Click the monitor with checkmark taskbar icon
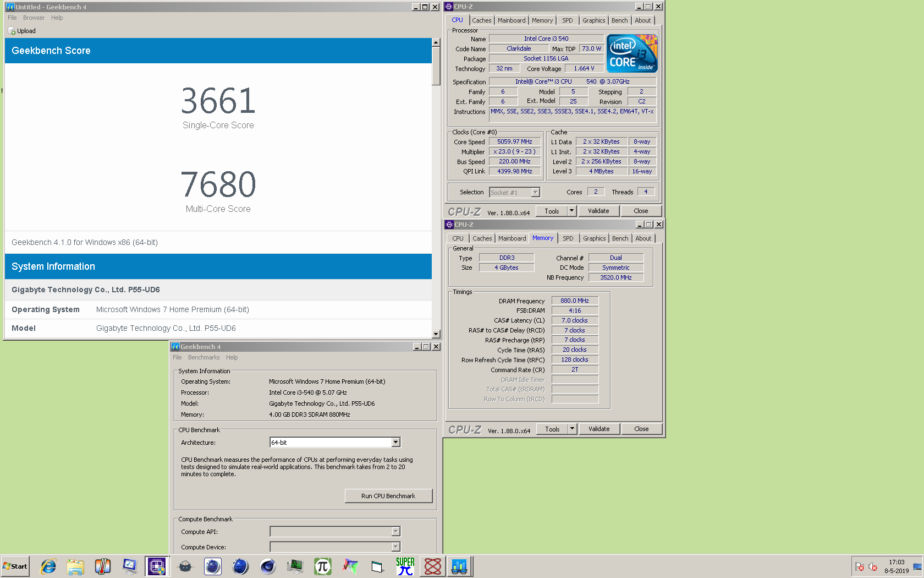 pyautogui.click(x=130, y=566)
